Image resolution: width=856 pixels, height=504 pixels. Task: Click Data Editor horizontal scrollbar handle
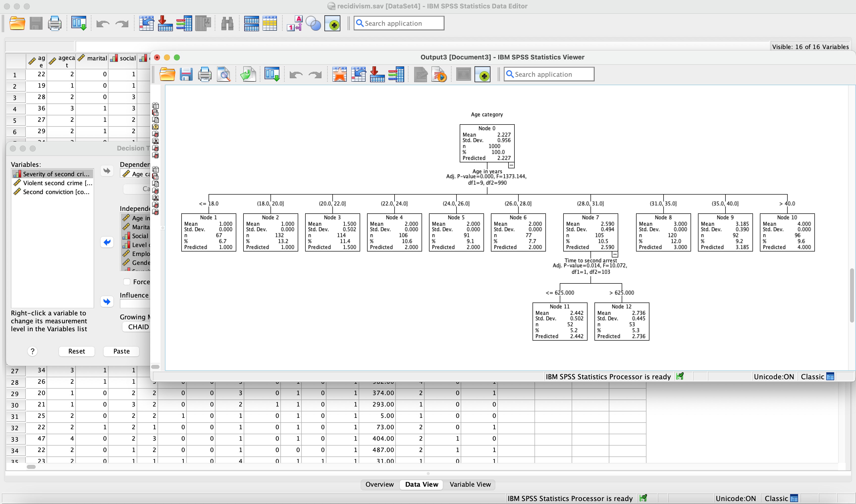tap(31, 467)
